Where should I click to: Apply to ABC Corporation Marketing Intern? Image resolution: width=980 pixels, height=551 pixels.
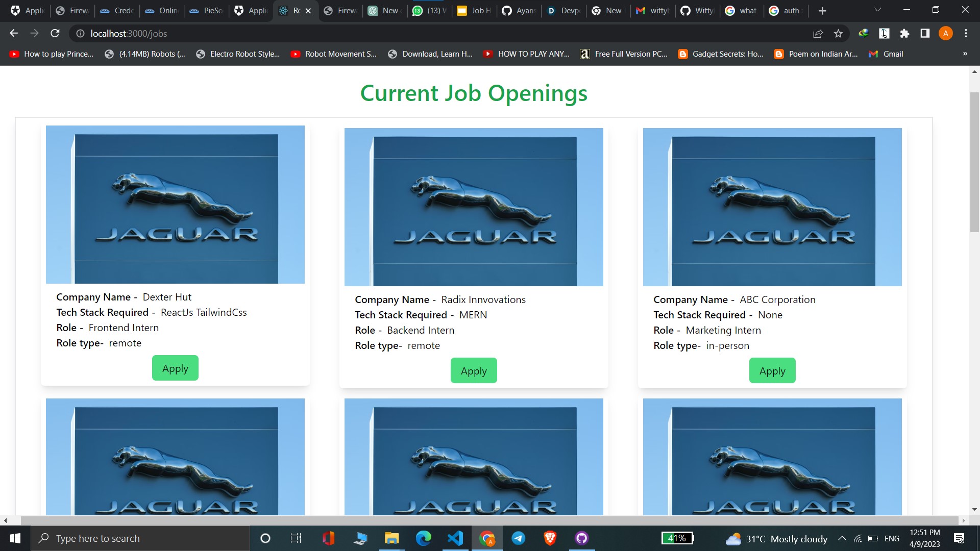click(x=772, y=370)
